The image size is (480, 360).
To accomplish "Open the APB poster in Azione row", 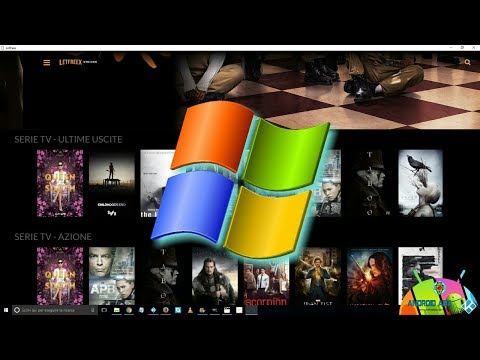I will [112, 276].
